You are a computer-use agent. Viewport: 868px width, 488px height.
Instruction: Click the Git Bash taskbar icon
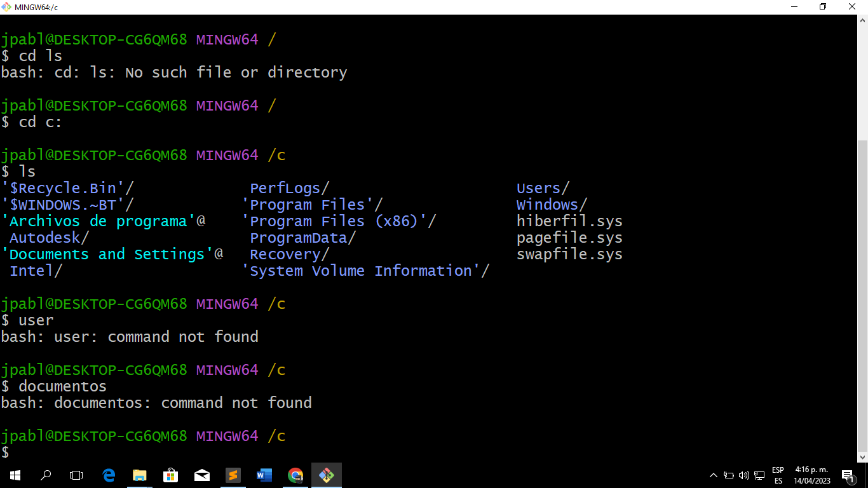click(327, 475)
